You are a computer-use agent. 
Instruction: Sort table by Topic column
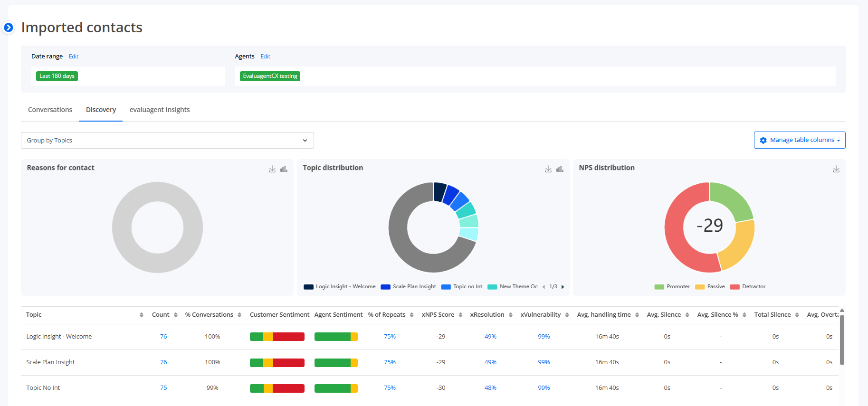coord(142,315)
